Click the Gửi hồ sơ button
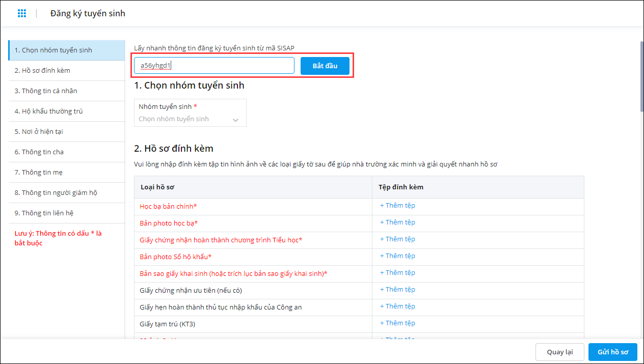Image resolution: width=644 pixels, height=364 pixels. (x=613, y=352)
